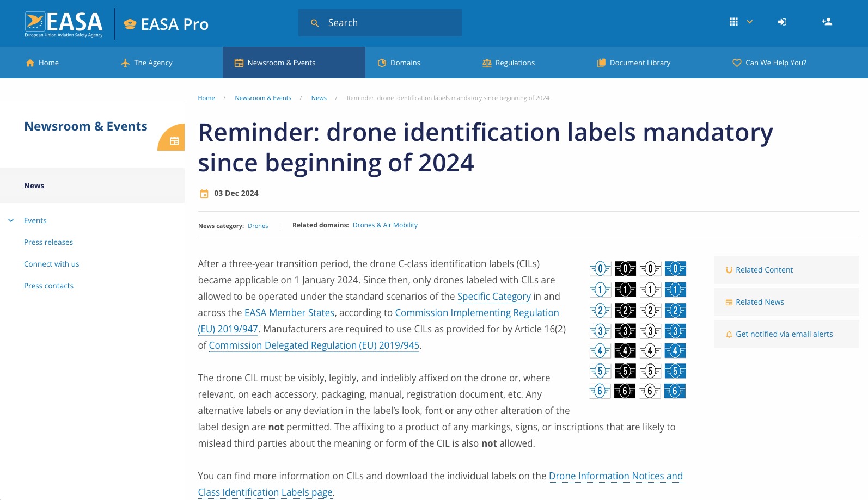Click the Document Library icon
Image resolution: width=868 pixels, height=500 pixels.
coord(601,63)
